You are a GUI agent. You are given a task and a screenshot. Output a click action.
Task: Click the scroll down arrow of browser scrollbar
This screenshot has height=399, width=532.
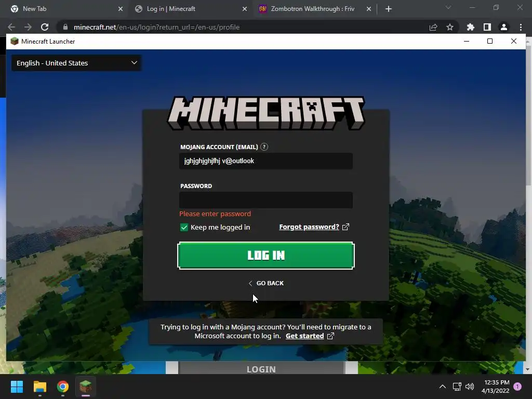[x=528, y=369]
